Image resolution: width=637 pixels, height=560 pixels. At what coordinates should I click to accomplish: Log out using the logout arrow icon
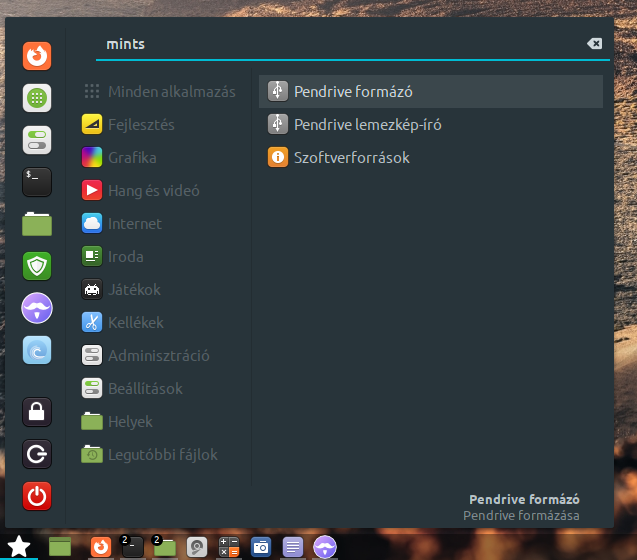tap(37, 454)
